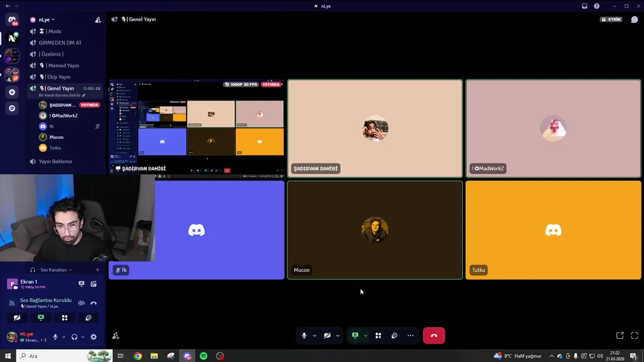Open stream clip icon beside Ekran 1
The height and width of the screenshot is (362, 644).
[94, 284]
